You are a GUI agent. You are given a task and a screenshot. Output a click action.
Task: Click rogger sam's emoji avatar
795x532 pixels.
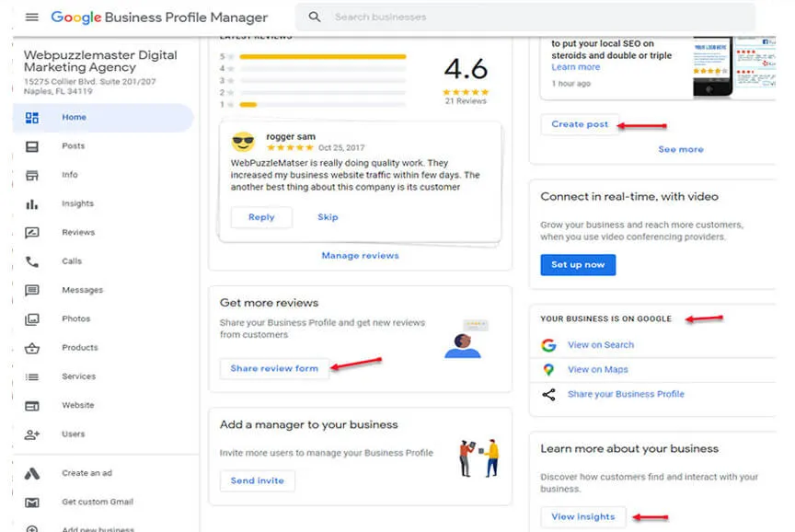tap(243, 142)
